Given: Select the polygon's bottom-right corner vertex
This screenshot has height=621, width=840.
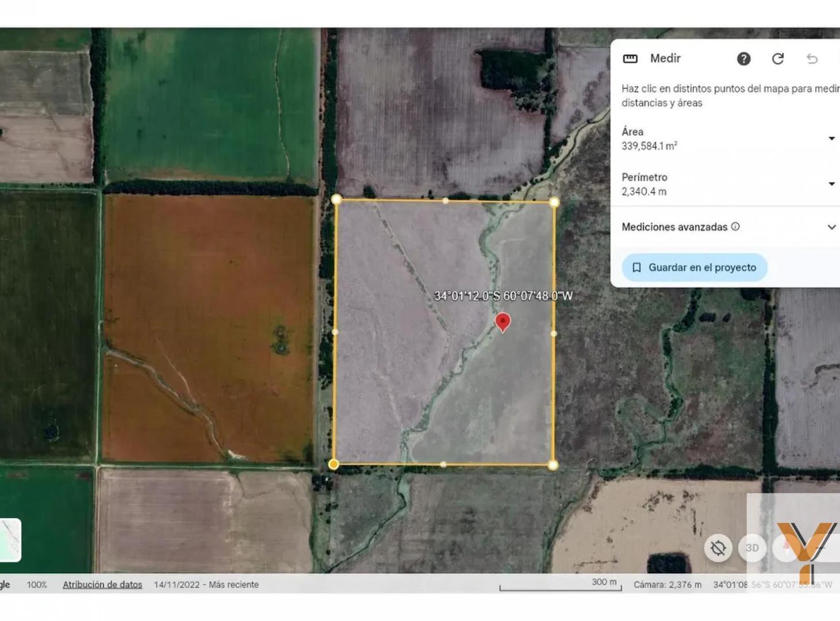Looking at the screenshot, I should [553, 465].
